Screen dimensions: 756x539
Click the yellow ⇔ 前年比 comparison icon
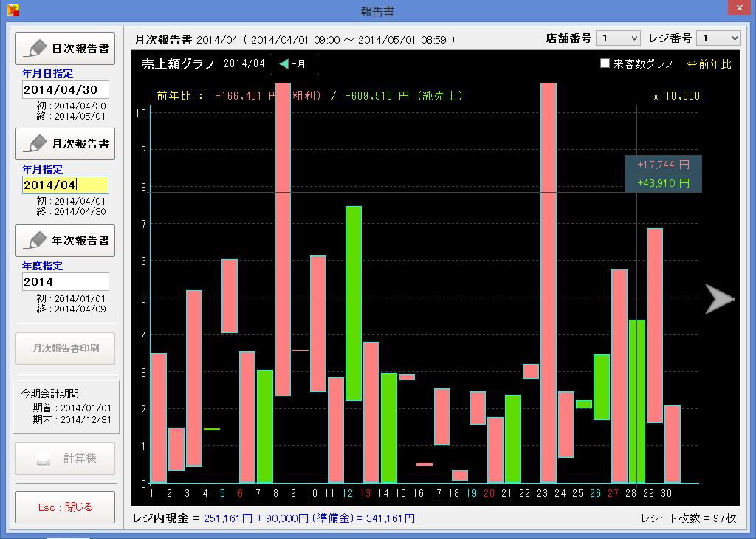point(692,64)
